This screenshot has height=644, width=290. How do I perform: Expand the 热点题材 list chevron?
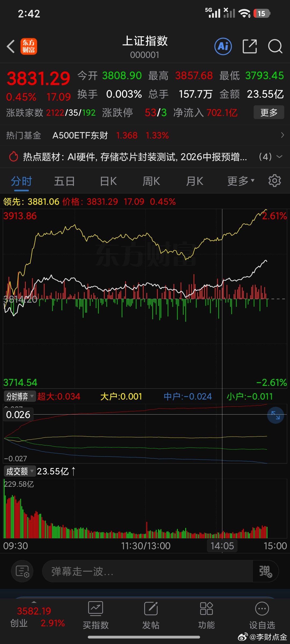279,156
